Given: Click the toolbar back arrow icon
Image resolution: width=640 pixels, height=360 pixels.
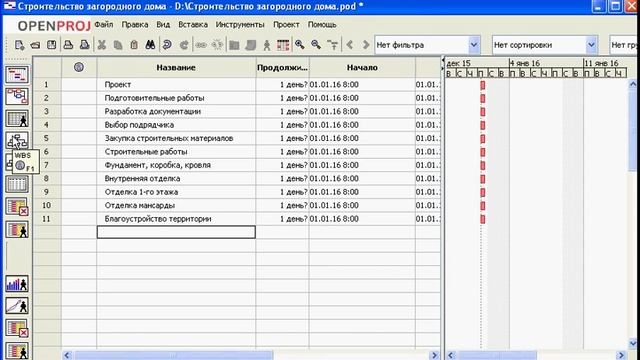Looking at the screenshot, I should point(350,45).
